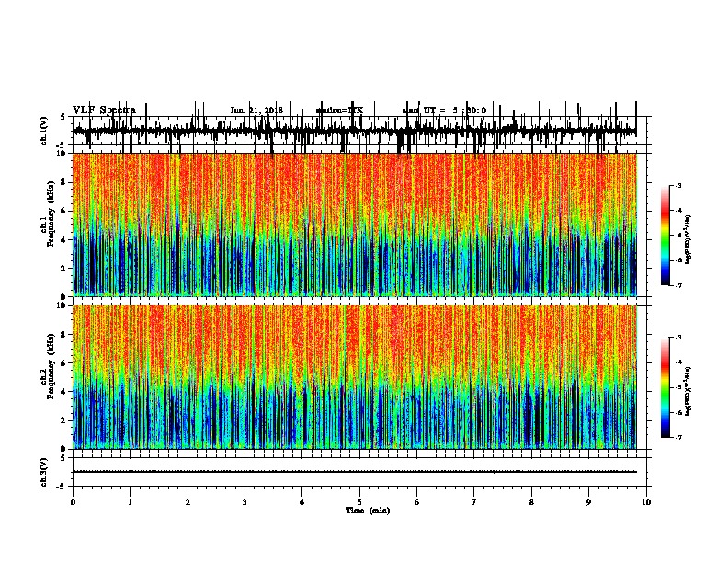This screenshot has height=563, width=728.
Task: Click time axis tick label '1'
Action: click(x=130, y=502)
